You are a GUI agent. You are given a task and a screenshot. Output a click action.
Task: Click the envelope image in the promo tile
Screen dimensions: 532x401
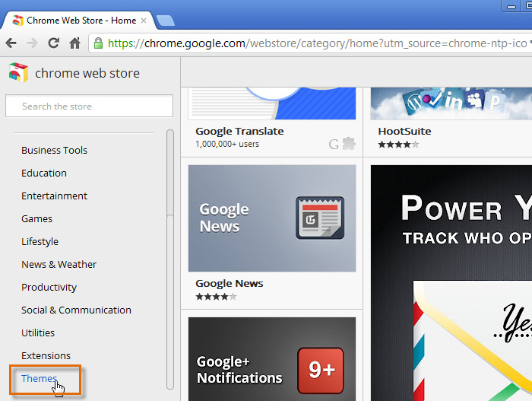pos(472,341)
